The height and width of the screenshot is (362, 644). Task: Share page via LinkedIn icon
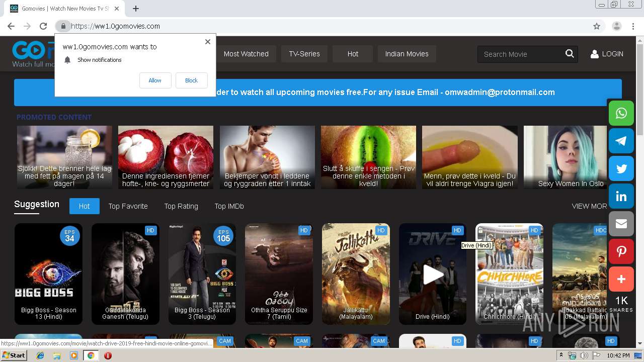(x=621, y=196)
